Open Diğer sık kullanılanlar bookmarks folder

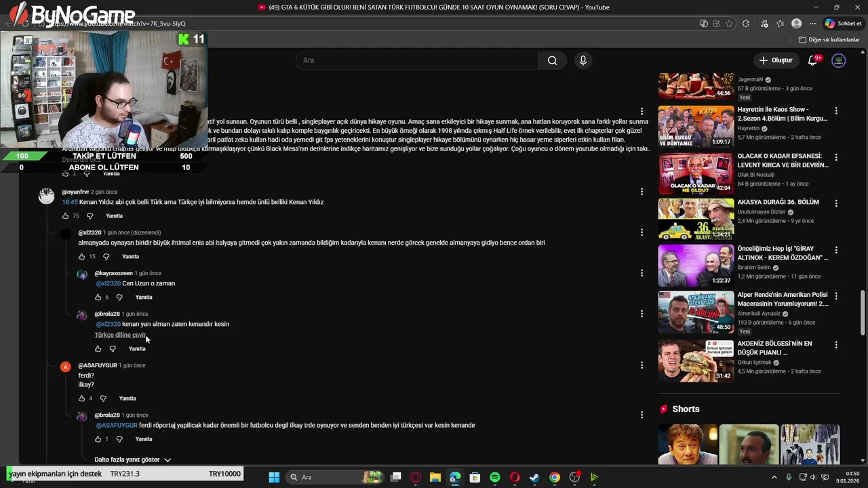829,40
